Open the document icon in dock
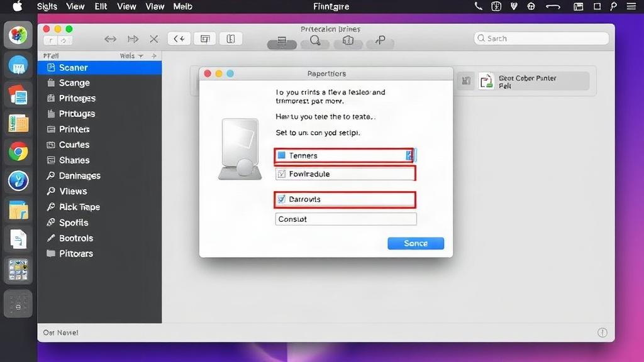 (x=18, y=239)
